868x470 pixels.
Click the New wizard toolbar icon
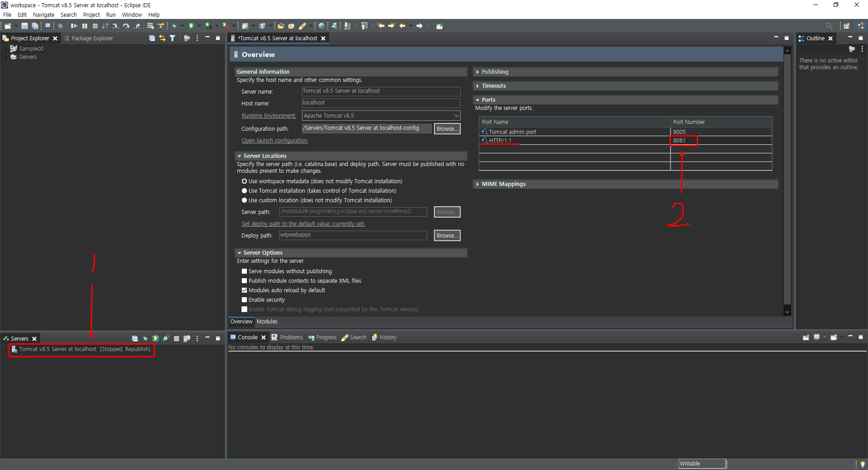tap(8, 26)
